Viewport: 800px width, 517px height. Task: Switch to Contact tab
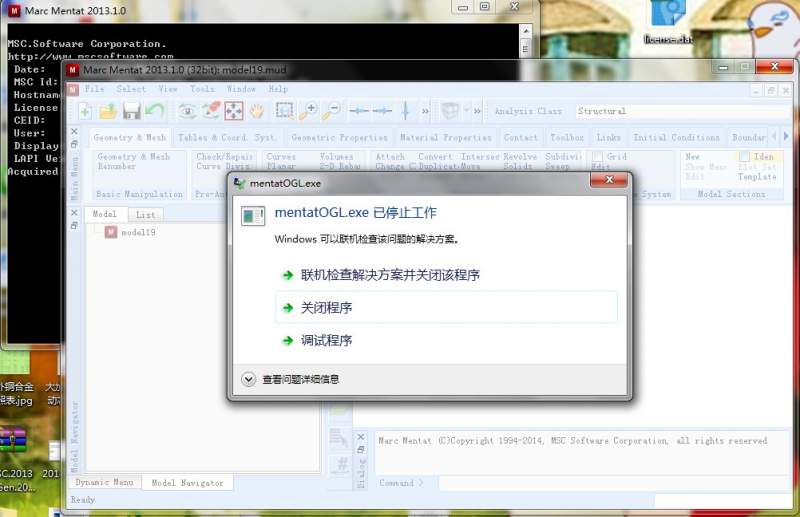520,137
